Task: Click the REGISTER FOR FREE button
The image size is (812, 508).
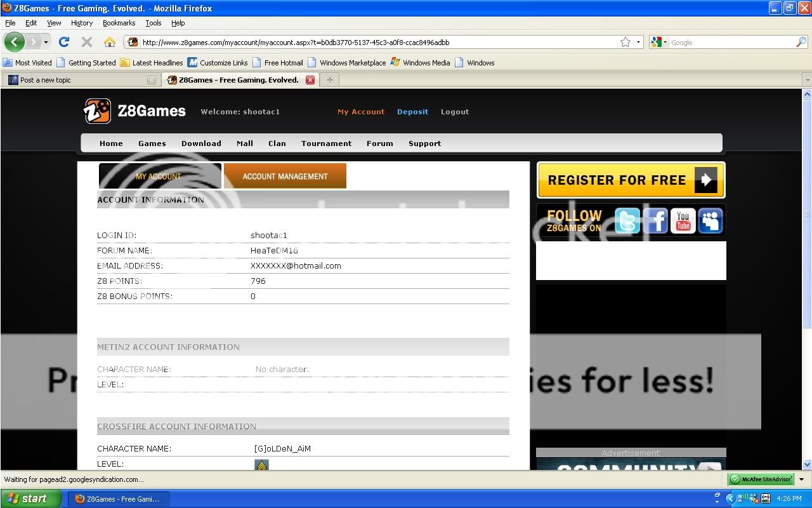Action: [x=631, y=180]
